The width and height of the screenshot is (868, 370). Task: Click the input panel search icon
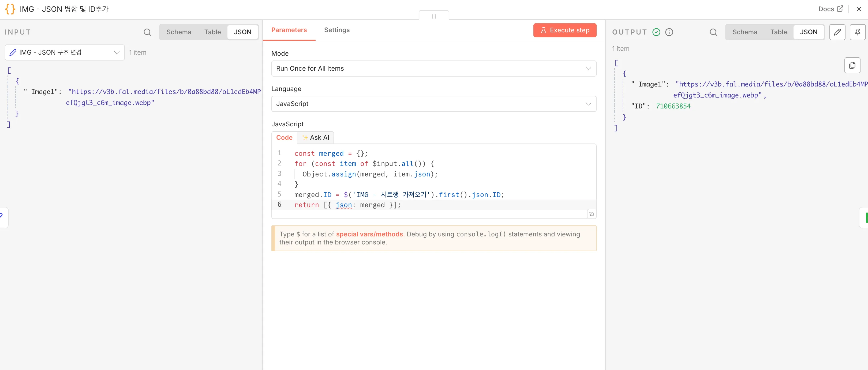pyautogui.click(x=147, y=32)
